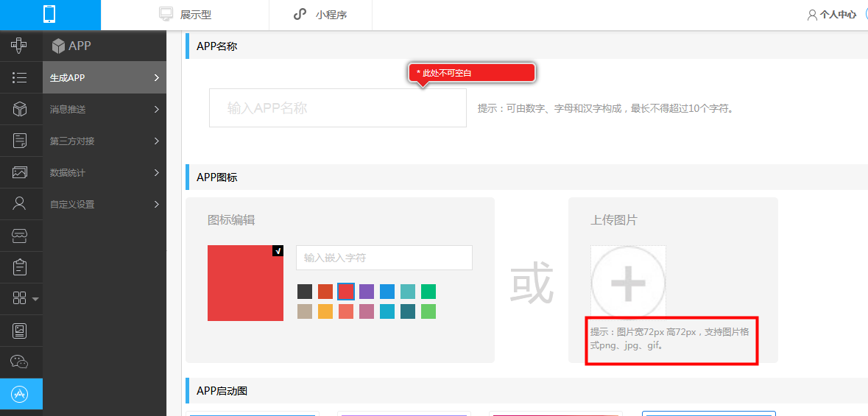Click the WeChat sidebar icon

pyautogui.click(x=20, y=362)
